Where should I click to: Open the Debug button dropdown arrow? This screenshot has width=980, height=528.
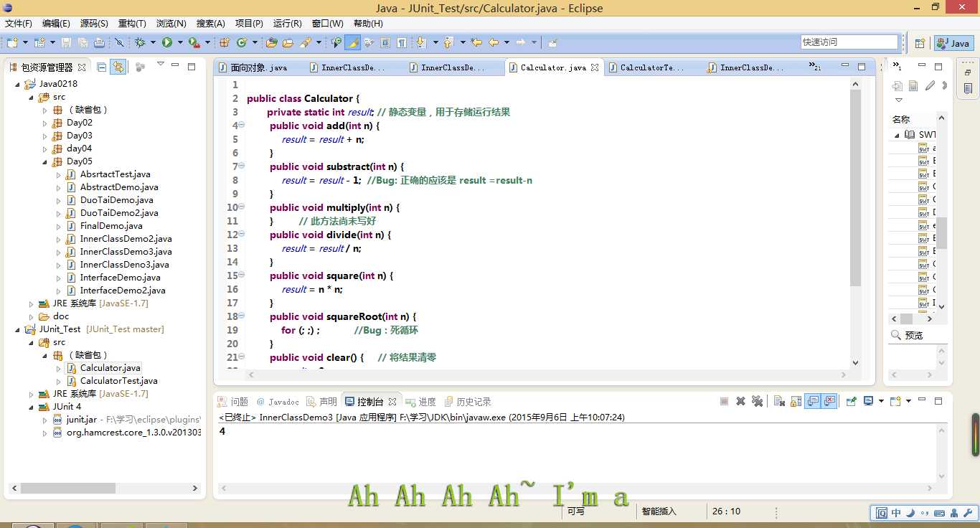152,43
